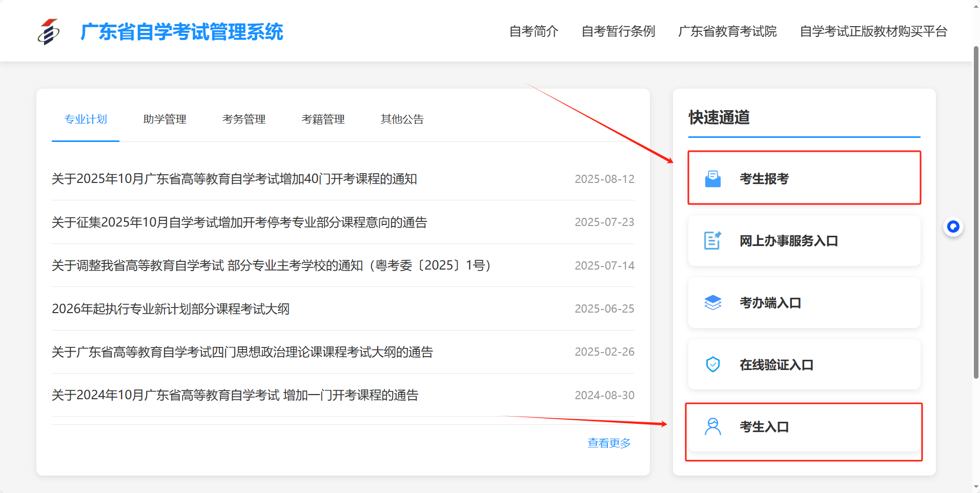Go to 广东省教育考试院 link
This screenshot has height=493, width=980.
(727, 31)
